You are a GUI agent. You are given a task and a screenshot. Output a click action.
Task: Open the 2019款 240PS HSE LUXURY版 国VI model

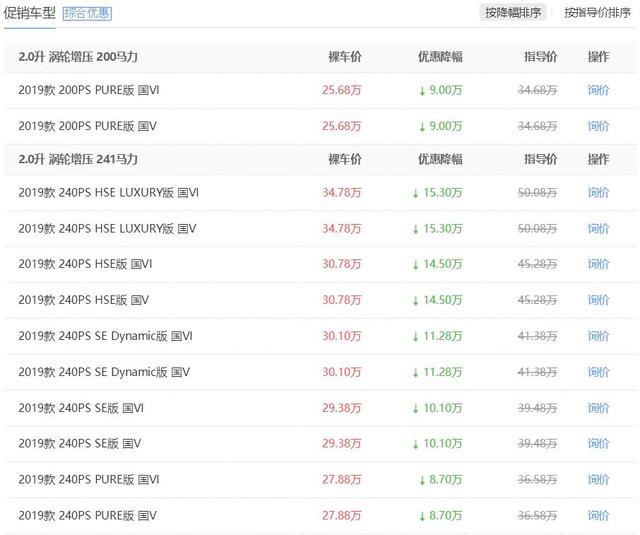click(109, 192)
